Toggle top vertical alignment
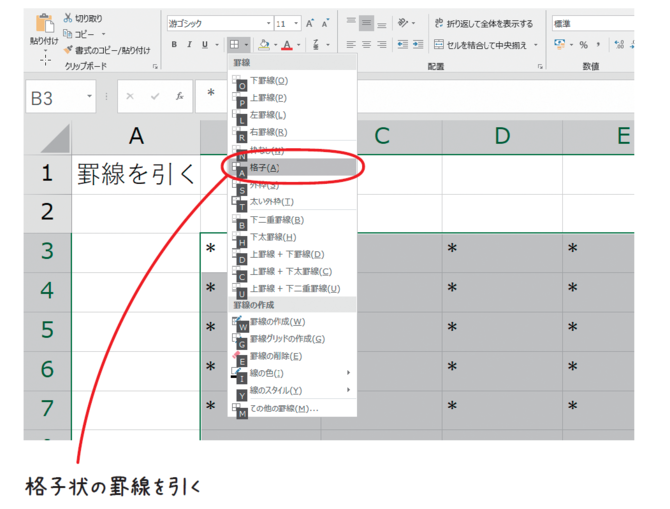 pos(351,23)
